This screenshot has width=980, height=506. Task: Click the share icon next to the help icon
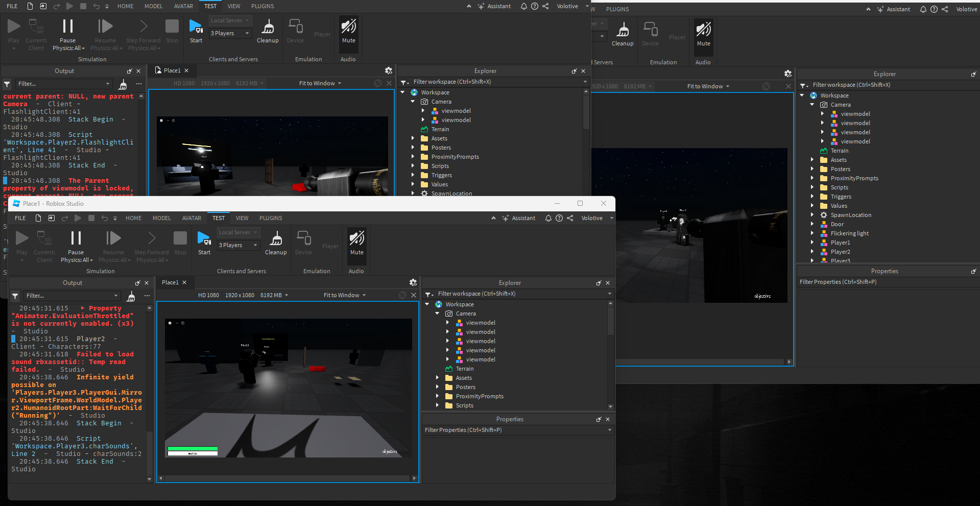point(570,218)
